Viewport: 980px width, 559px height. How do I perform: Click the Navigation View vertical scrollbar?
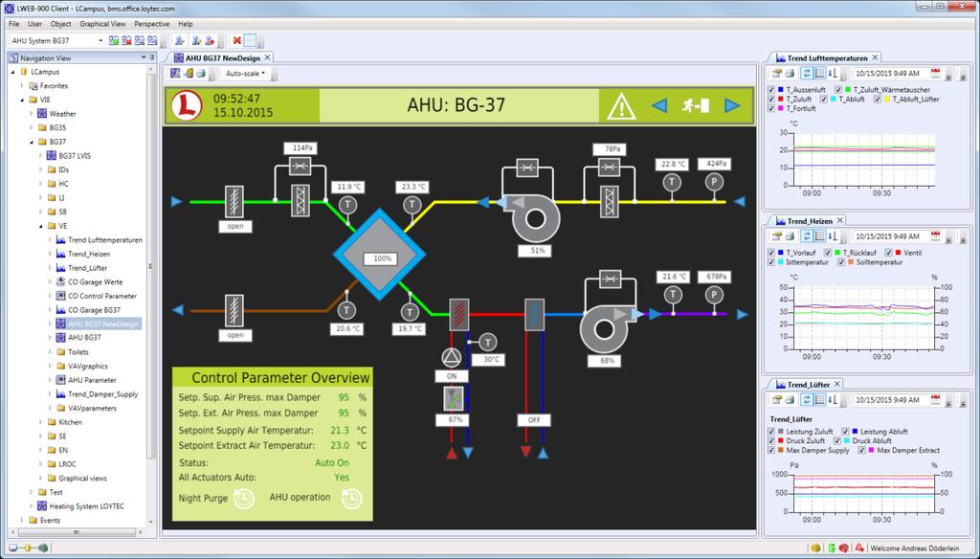150,269
